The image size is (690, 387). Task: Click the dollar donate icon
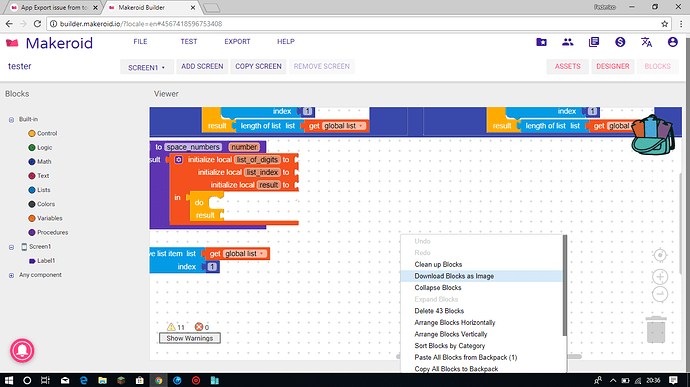[620, 42]
